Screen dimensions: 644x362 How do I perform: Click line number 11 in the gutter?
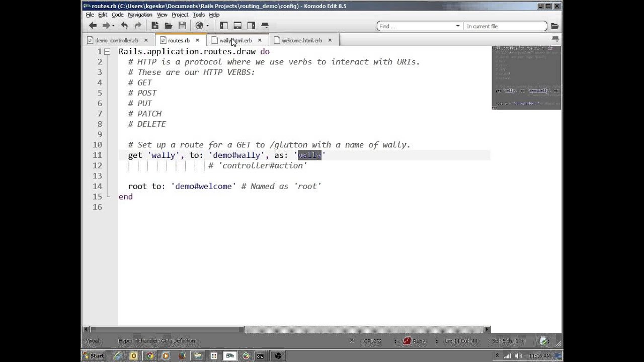click(x=97, y=155)
